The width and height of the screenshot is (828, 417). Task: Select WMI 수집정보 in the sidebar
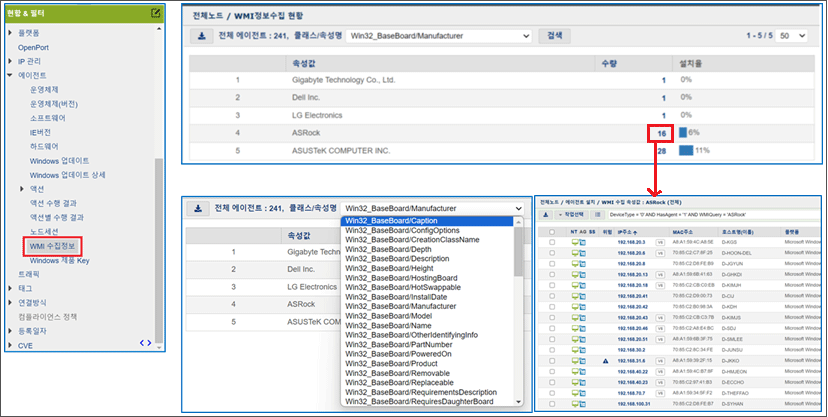pos(54,244)
